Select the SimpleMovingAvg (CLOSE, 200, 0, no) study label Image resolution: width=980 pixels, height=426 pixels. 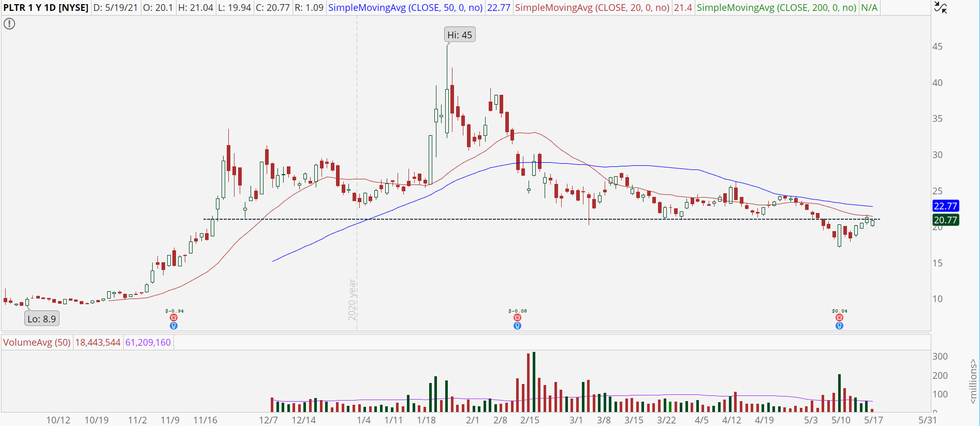click(777, 8)
